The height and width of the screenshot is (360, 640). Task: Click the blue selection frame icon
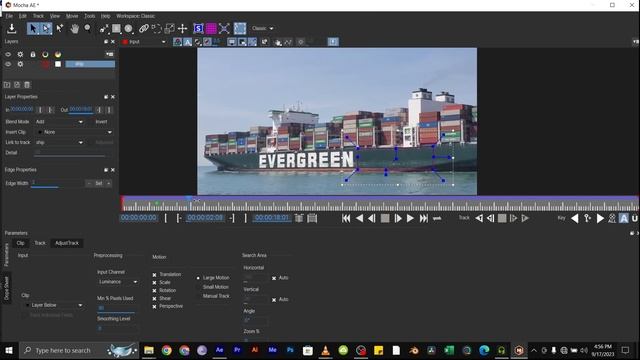[x=240, y=28]
